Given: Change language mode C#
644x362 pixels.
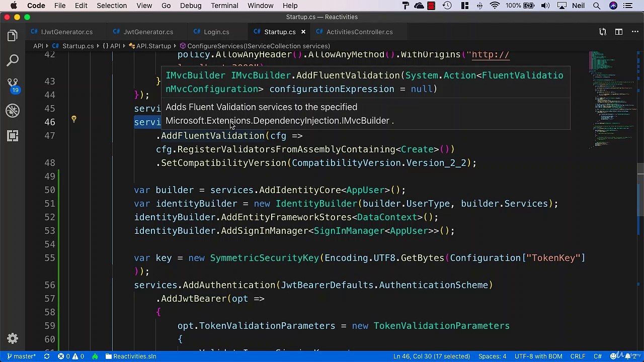Looking at the screenshot, I should click(597, 356).
